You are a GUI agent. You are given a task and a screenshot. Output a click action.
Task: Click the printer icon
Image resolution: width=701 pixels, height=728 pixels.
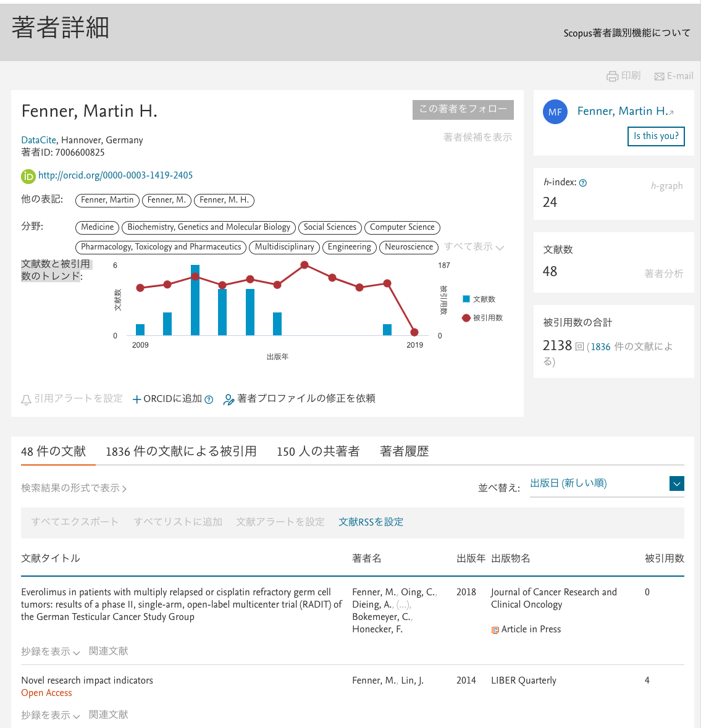(x=612, y=76)
